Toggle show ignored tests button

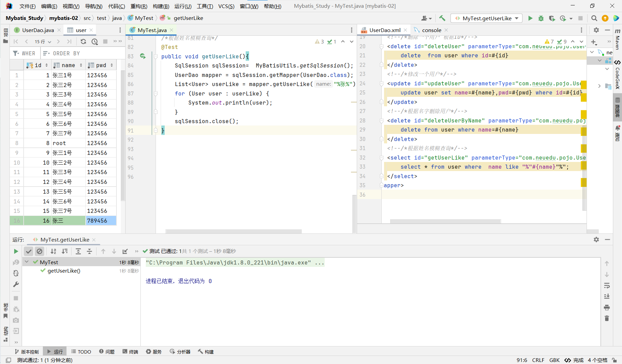coord(39,251)
